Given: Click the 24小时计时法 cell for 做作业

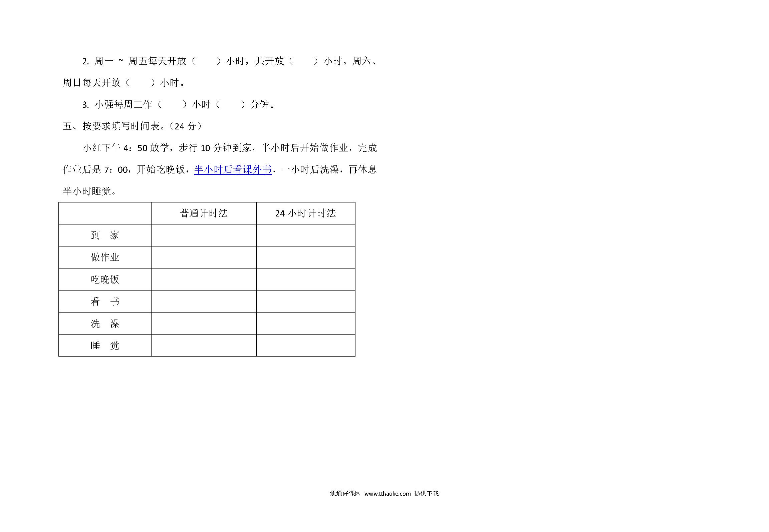Looking at the screenshot, I should (x=305, y=257).
